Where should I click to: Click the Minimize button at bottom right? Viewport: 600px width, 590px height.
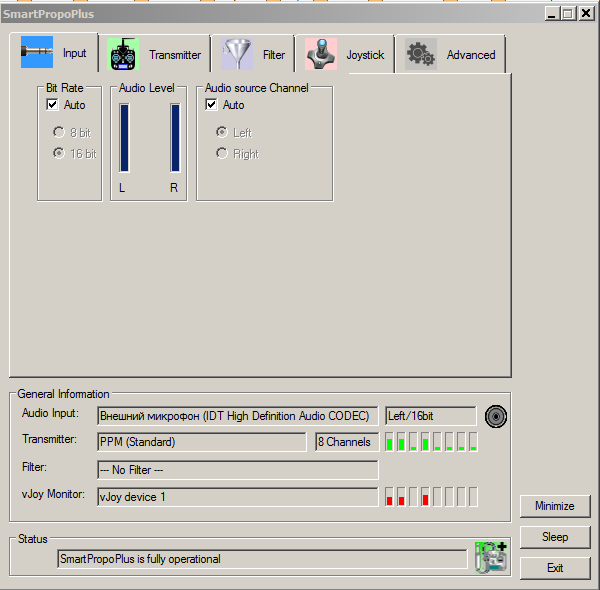(x=554, y=506)
